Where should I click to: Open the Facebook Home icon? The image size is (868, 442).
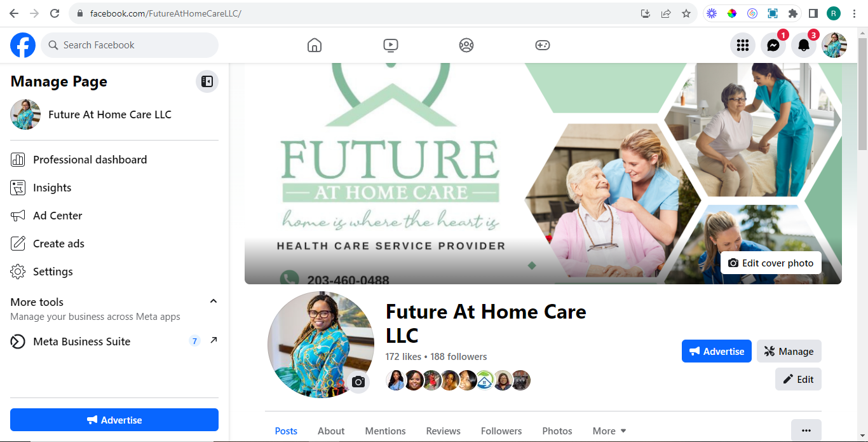click(x=315, y=45)
